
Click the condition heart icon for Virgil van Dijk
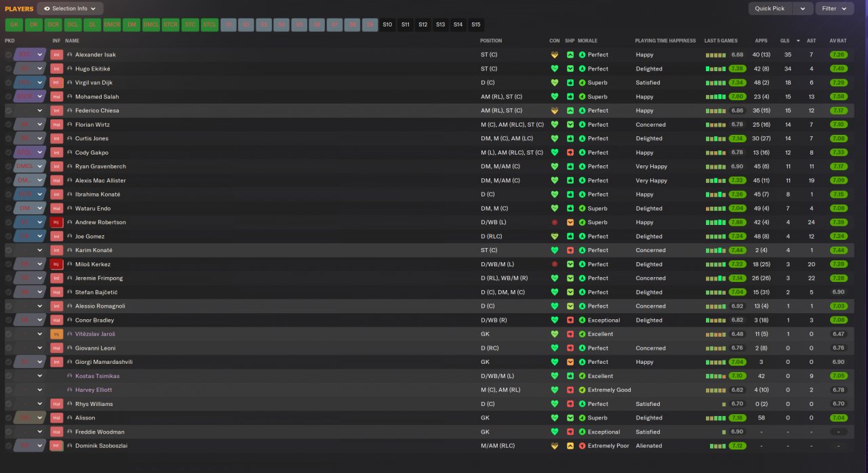(x=554, y=83)
